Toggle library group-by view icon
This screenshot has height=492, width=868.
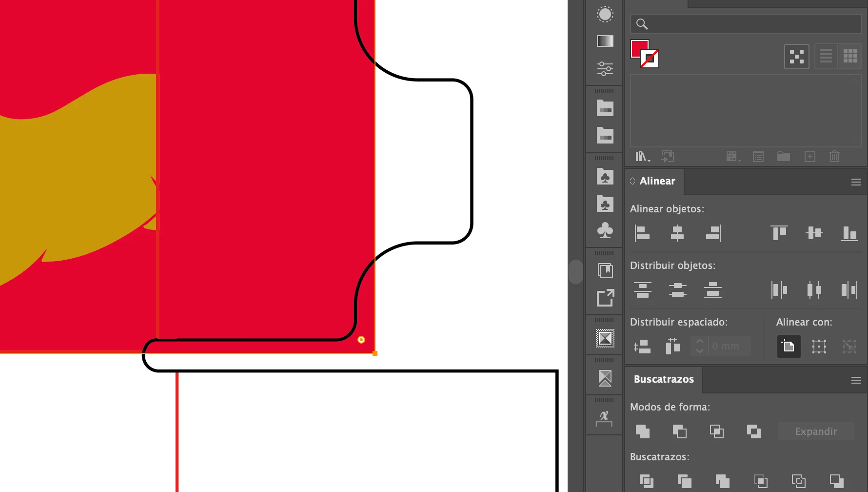click(796, 57)
